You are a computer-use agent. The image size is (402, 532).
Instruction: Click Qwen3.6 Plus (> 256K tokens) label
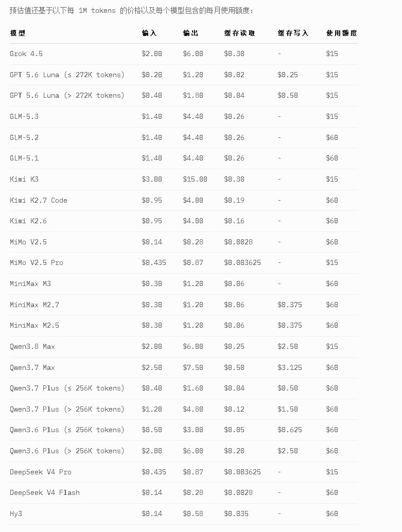[67, 451]
